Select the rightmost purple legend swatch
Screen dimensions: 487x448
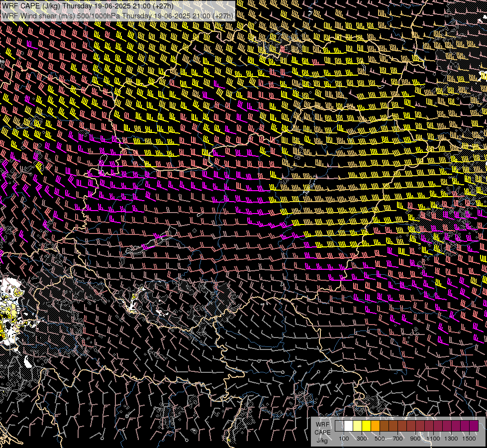[x=474, y=426]
